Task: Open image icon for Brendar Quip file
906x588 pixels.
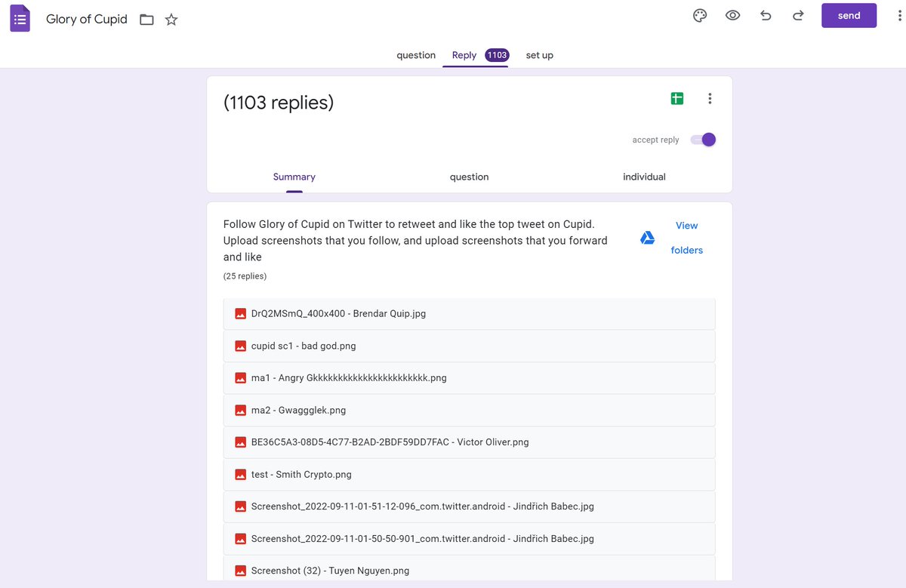Action: [x=241, y=313]
